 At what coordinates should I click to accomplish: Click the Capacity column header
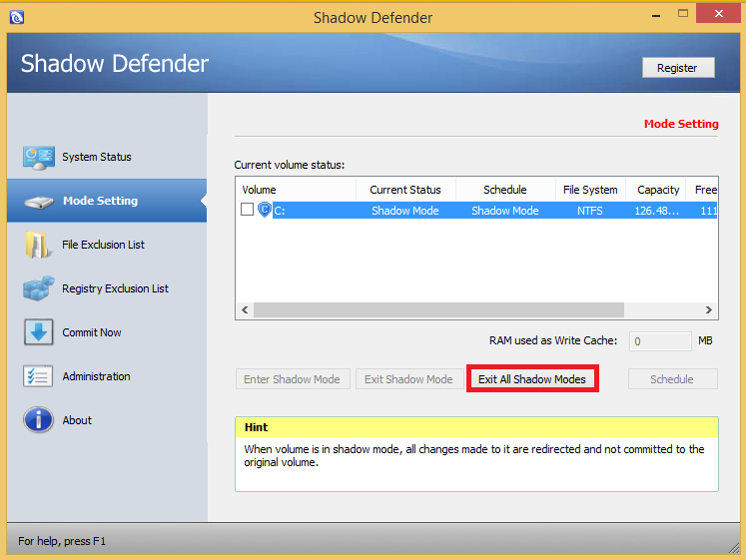pos(655,190)
